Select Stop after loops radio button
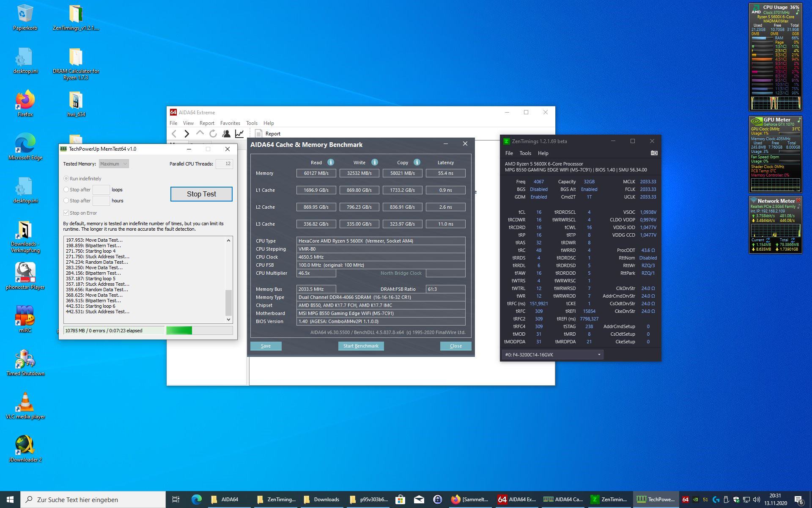 tap(66, 190)
